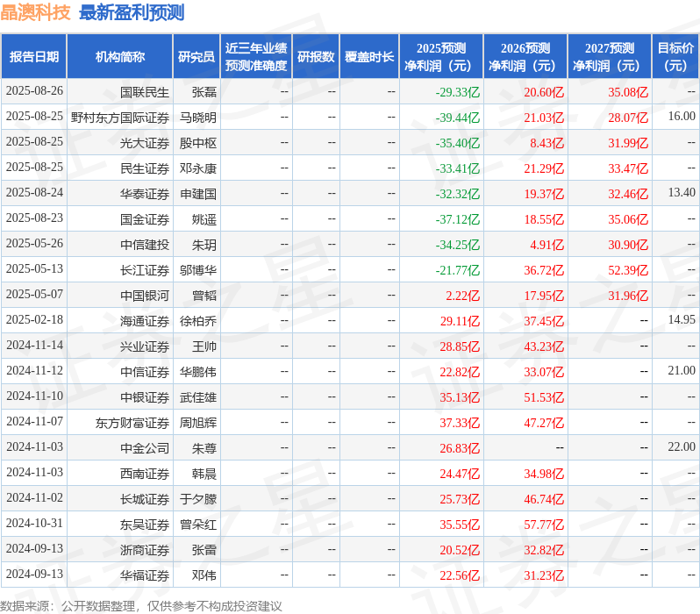Select the 2025预测净利润 column header
The height and width of the screenshot is (614, 700).
click(x=441, y=57)
